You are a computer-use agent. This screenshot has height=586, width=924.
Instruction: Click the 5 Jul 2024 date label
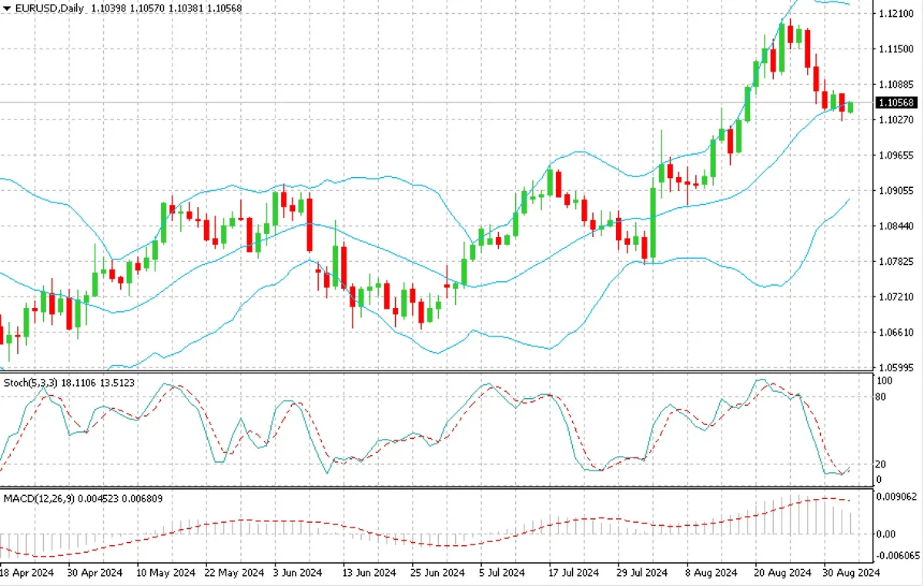pyautogui.click(x=501, y=573)
